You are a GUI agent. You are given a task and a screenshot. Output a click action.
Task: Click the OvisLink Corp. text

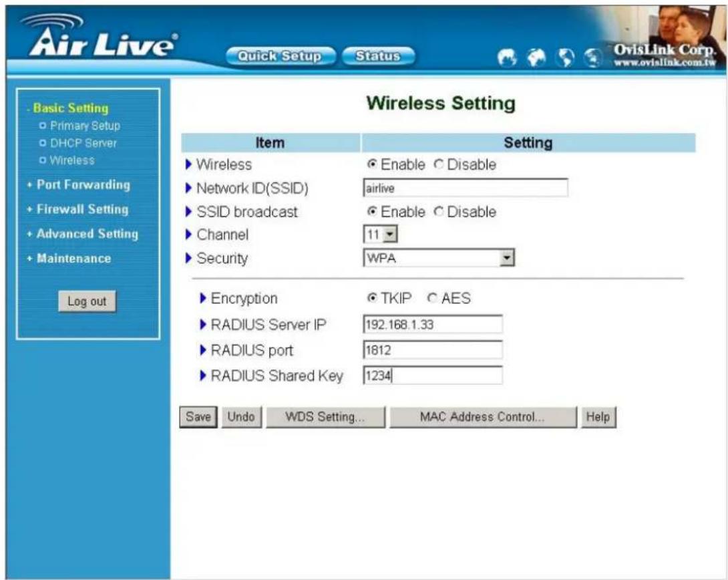pos(665,49)
